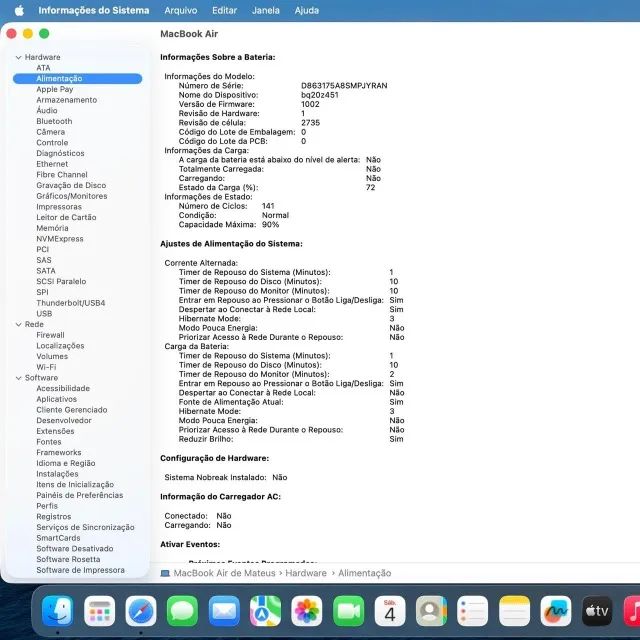Open the Ajuda menu

307,10
